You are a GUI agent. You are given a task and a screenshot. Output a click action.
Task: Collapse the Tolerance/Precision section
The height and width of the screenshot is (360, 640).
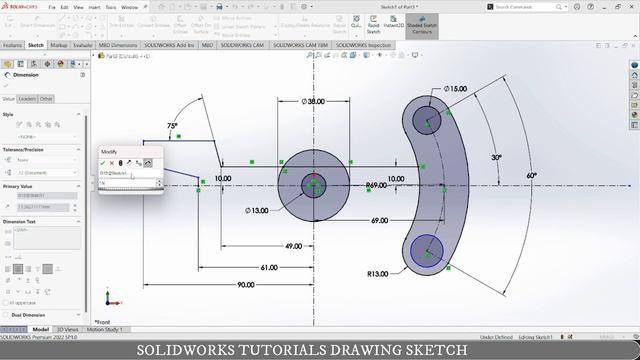[x=78, y=150]
